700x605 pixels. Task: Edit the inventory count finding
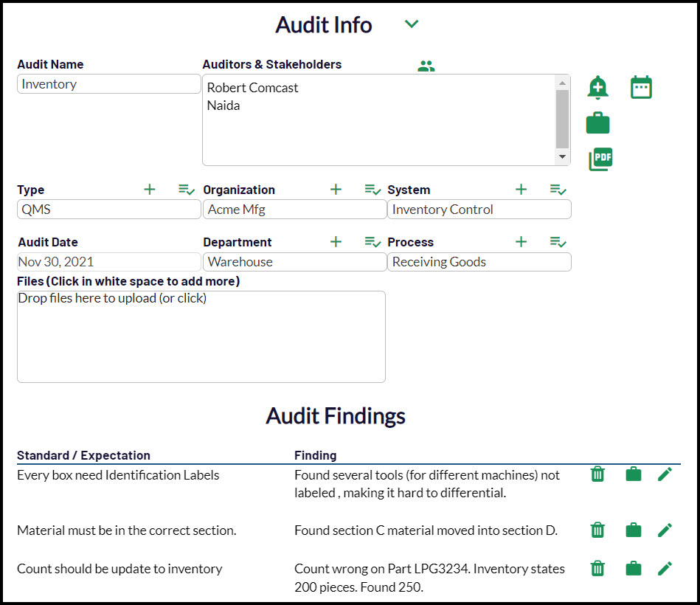click(665, 568)
